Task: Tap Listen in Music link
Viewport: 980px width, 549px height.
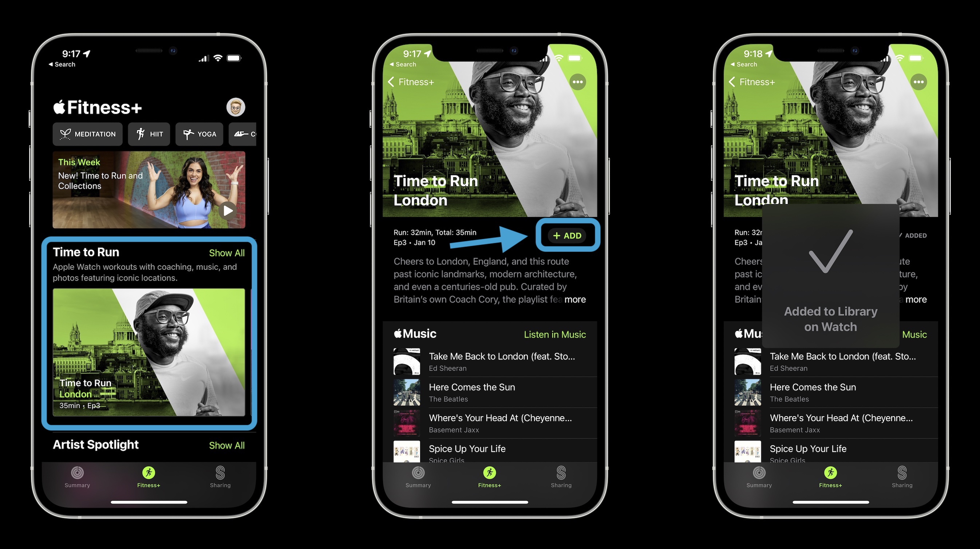Action: (554, 333)
